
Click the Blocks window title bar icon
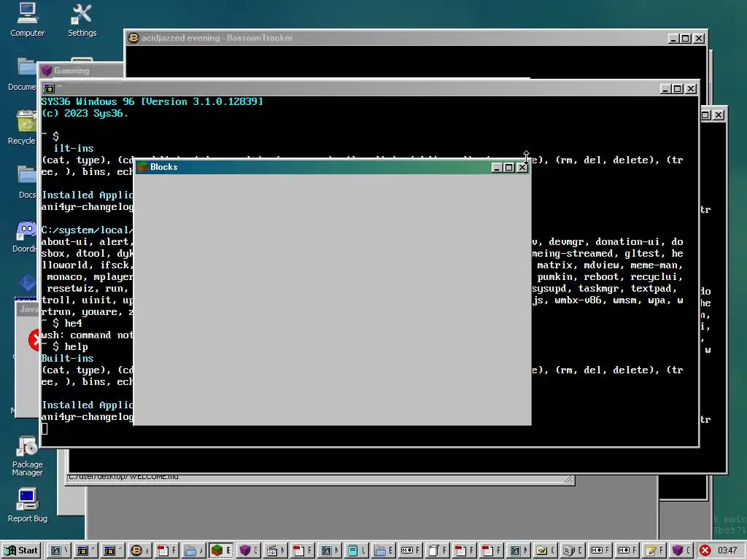click(x=142, y=167)
